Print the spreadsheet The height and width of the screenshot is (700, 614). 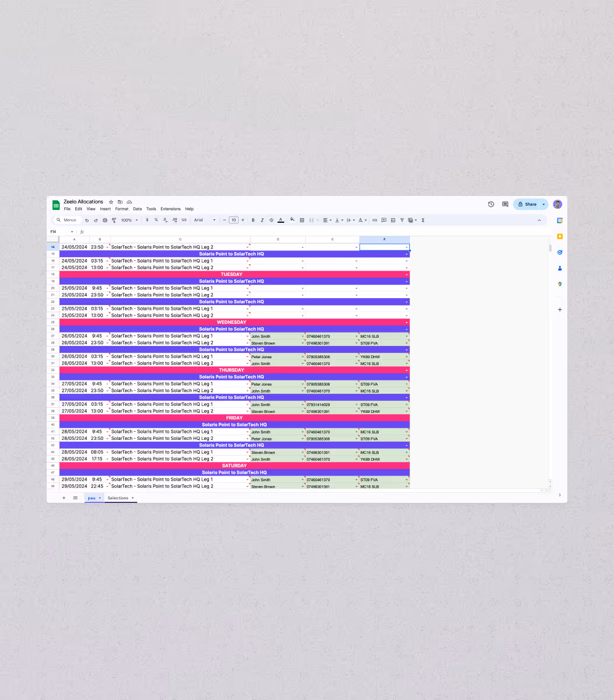coord(105,220)
